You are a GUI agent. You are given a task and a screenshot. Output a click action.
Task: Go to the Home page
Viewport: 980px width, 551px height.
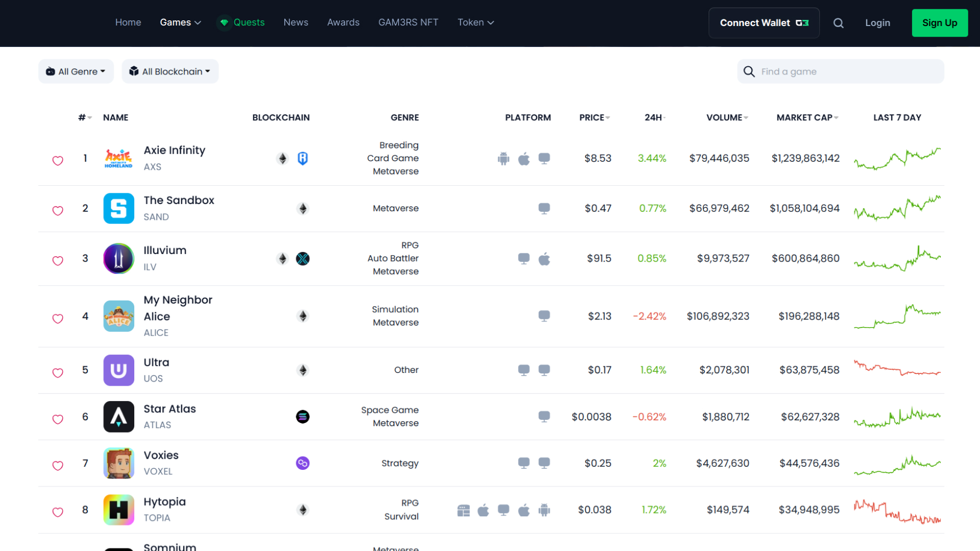pos(128,22)
